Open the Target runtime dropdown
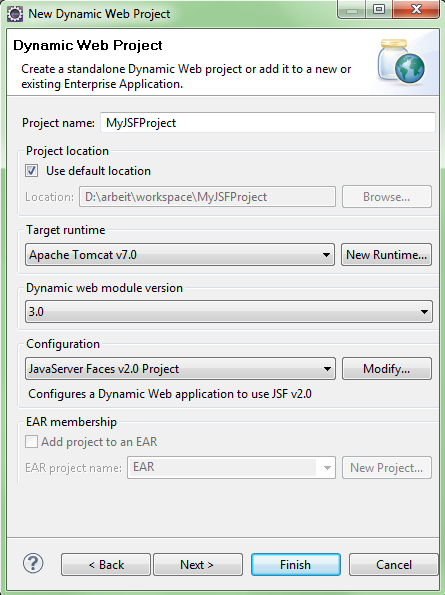445x595 pixels. tap(180, 255)
